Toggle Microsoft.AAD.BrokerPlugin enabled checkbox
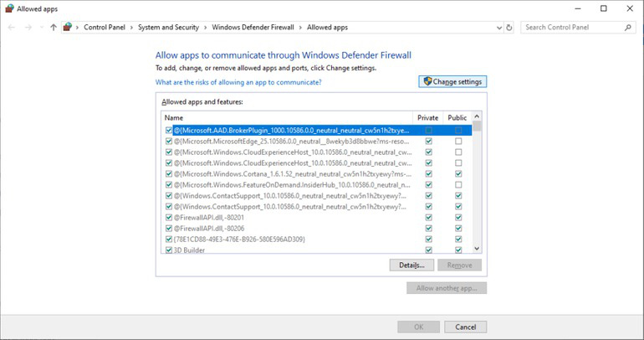Screen dimensions: 644x340 pyautogui.click(x=168, y=131)
